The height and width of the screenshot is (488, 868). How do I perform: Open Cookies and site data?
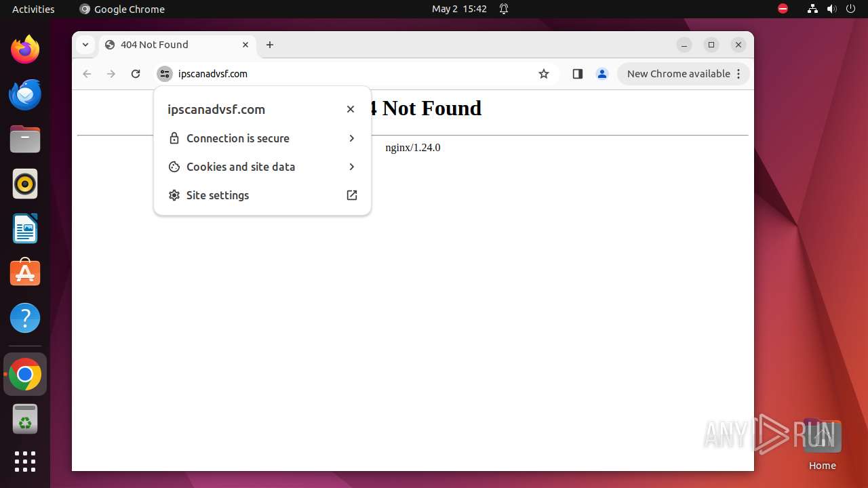[x=262, y=167]
